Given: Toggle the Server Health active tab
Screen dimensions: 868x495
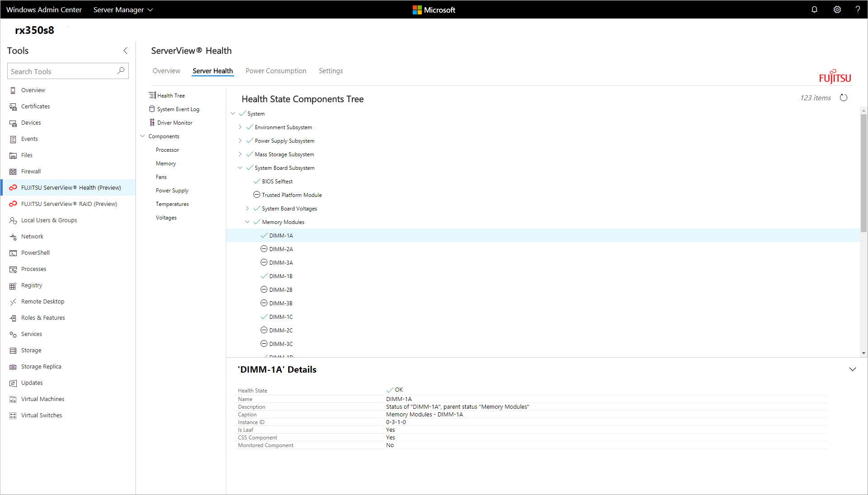Looking at the screenshot, I should point(213,70).
